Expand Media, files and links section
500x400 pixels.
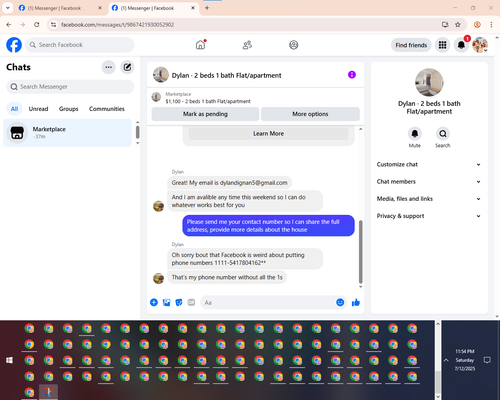tap(429, 199)
